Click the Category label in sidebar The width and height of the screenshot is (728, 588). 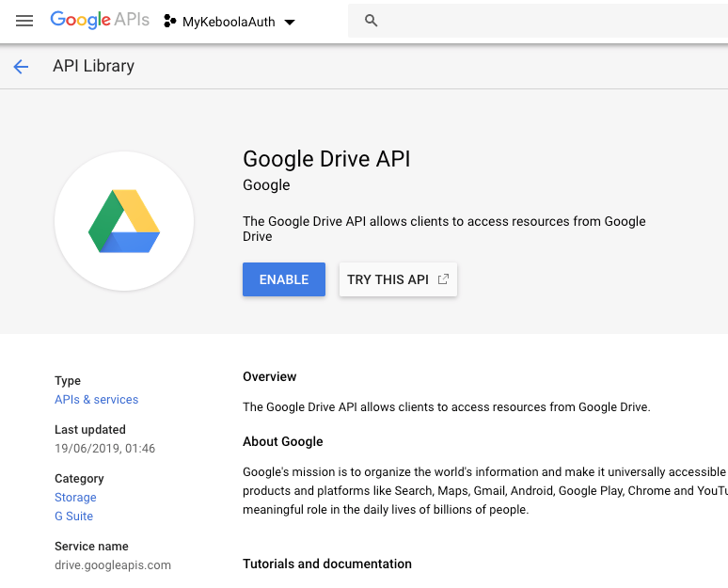pyautogui.click(x=79, y=478)
